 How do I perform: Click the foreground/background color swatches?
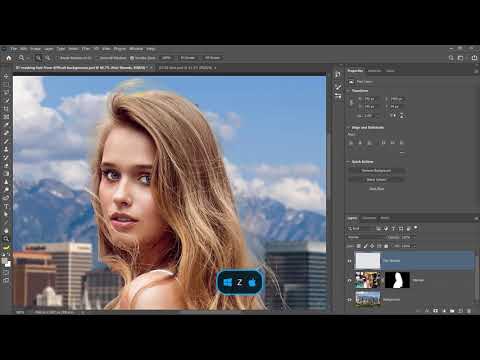click(x=6, y=262)
